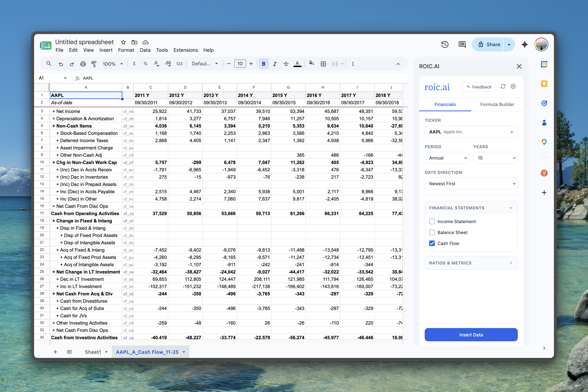Star the Untitled spreadsheet

coord(123,42)
